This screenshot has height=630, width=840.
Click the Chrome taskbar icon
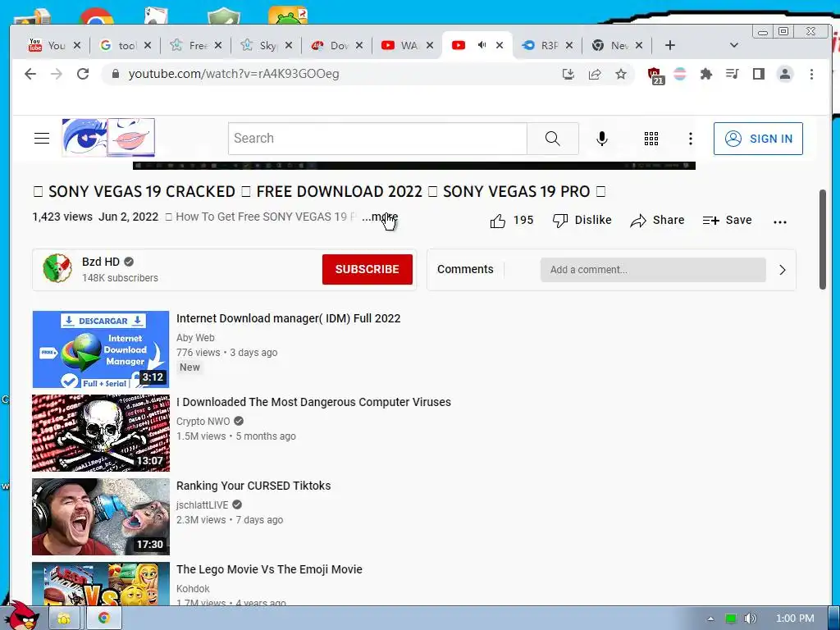pyautogui.click(x=104, y=619)
